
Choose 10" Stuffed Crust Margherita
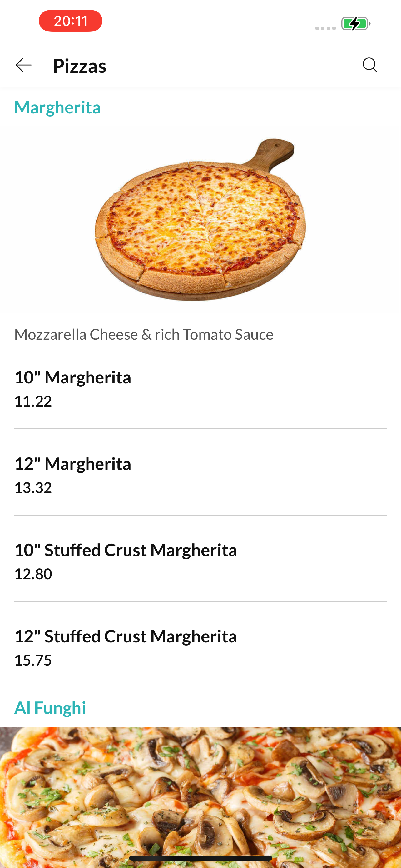[200, 561]
